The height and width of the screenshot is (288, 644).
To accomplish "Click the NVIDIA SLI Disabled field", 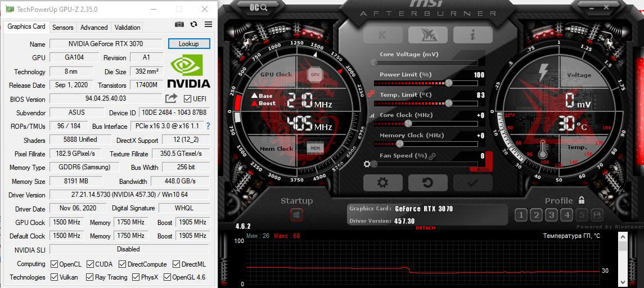I will click(129, 249).
